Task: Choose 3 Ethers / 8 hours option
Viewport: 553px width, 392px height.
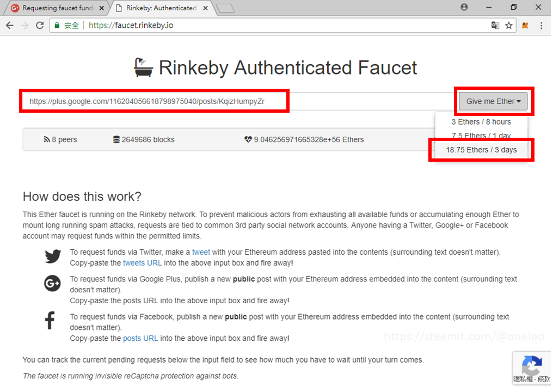Action: pyautogui.click(x=481, y=122)
